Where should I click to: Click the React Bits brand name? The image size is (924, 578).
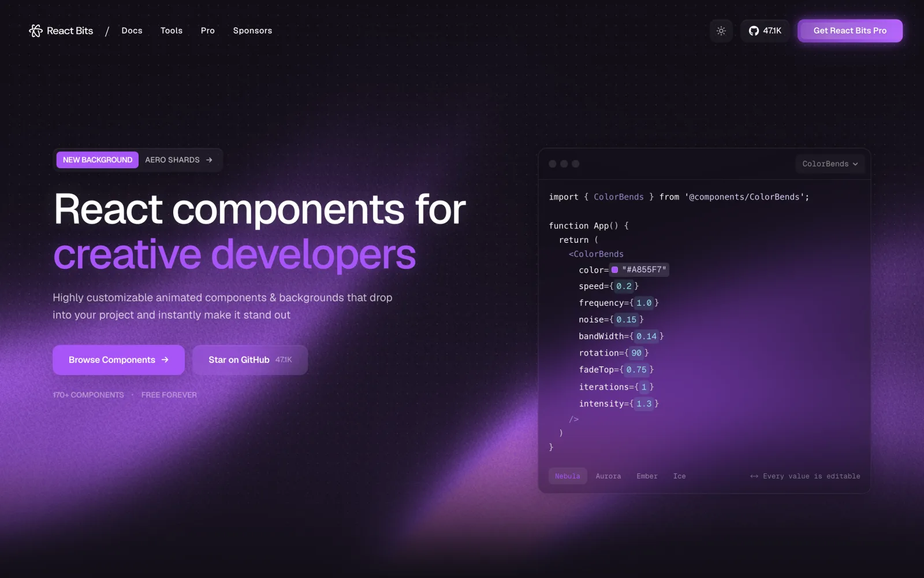pyautogui.click(x=70, y=31)
